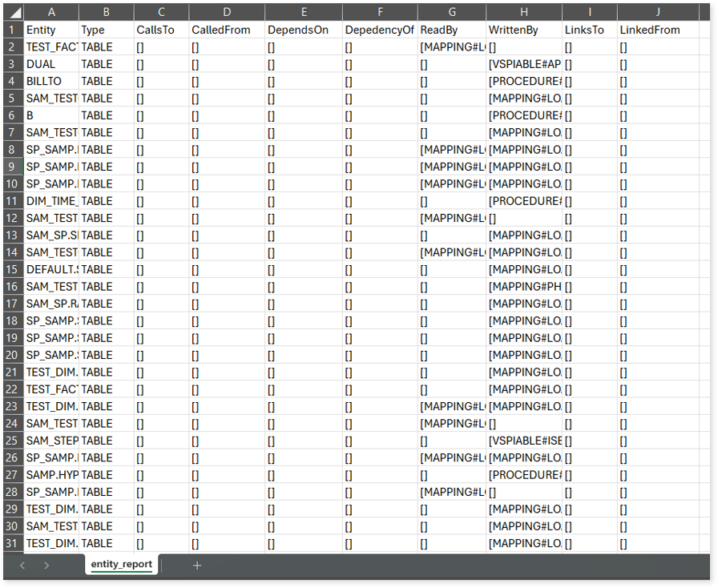
Task: Click the Entity header cell
Action: point(51,30)
